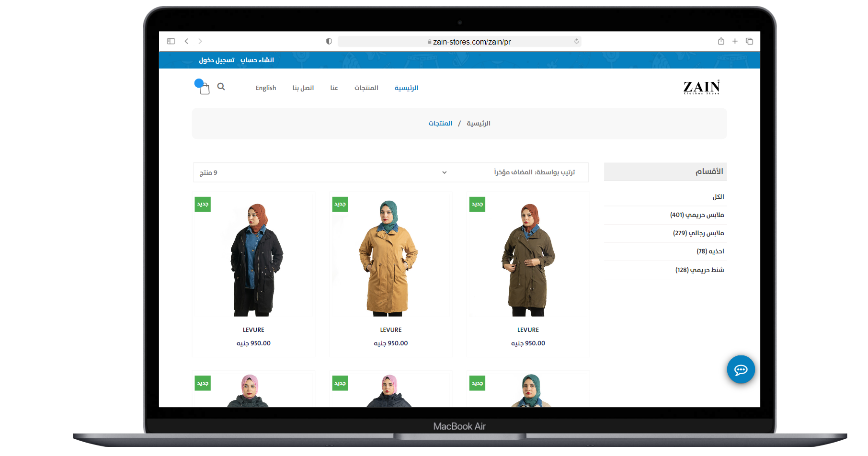Click the create account link انشاء حساب
The width and height of the screenshot is (868, 456).
click(x=257, y=60)
